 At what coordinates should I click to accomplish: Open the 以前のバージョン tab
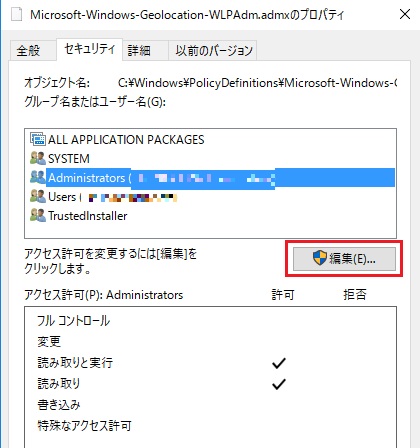point(214,51)
